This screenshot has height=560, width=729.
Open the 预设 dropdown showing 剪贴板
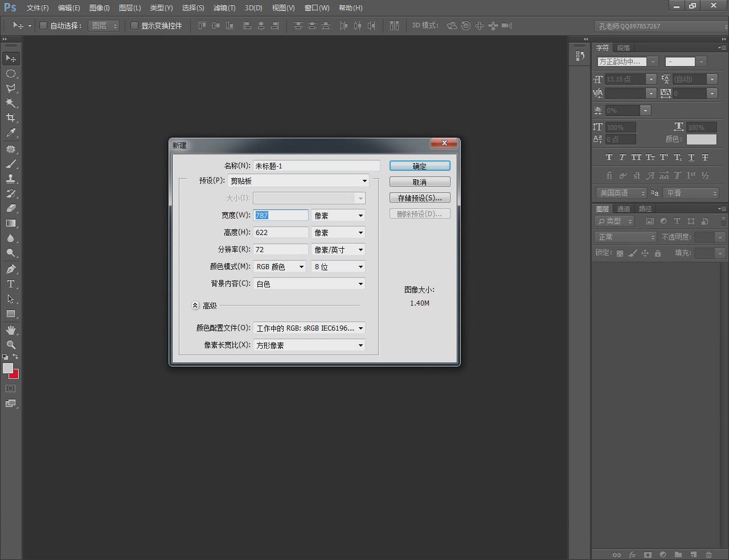point(298,181)
